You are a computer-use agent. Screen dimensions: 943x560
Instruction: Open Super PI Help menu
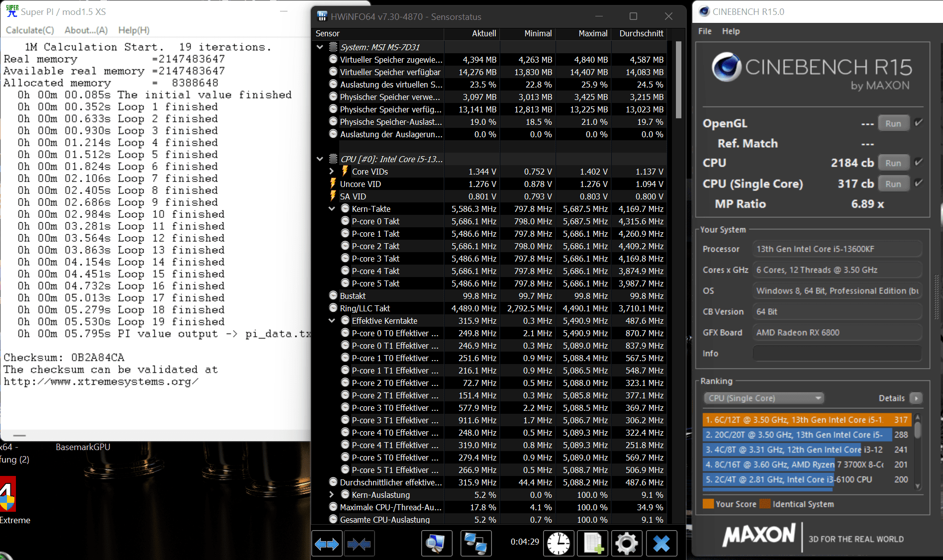click(134, 30)
